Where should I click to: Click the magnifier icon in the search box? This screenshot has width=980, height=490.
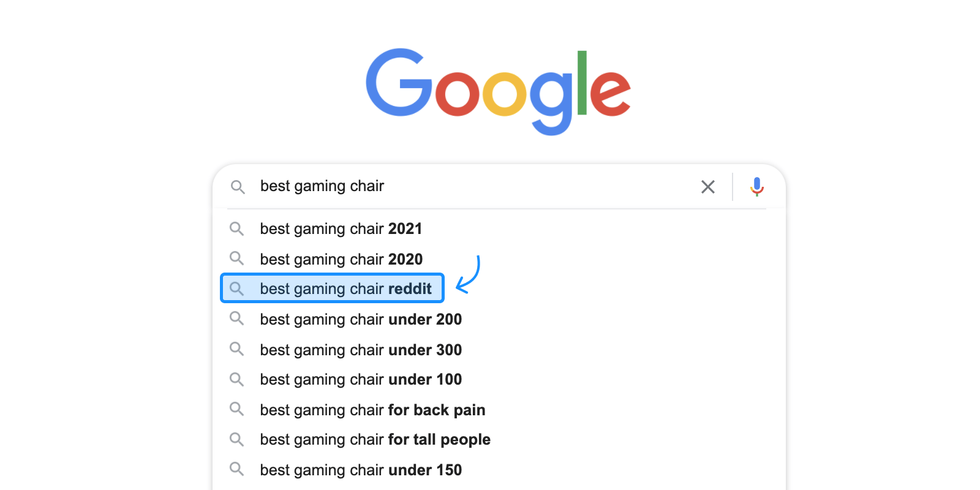238,187
